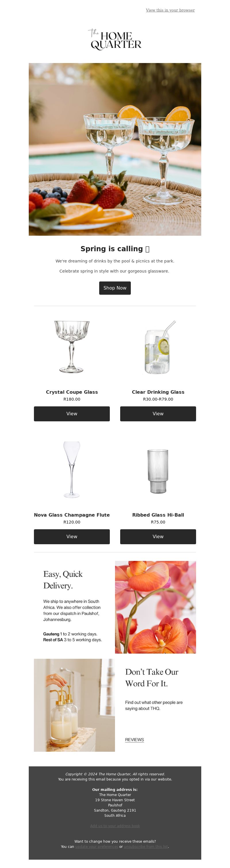View the Ribbed Glass Hi-Ball product
Viewport: 230px width, 868px height.
click(x=158, y=536)
